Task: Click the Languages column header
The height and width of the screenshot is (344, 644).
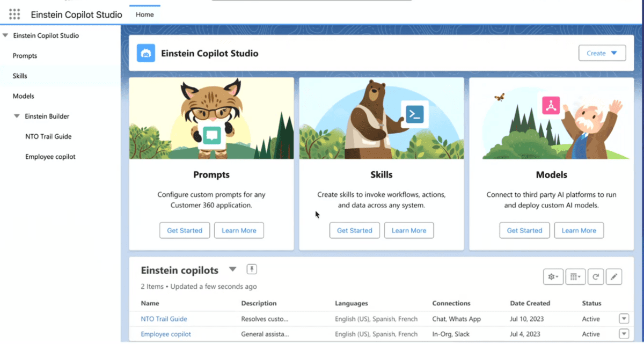Action: [x=352, y=303]
